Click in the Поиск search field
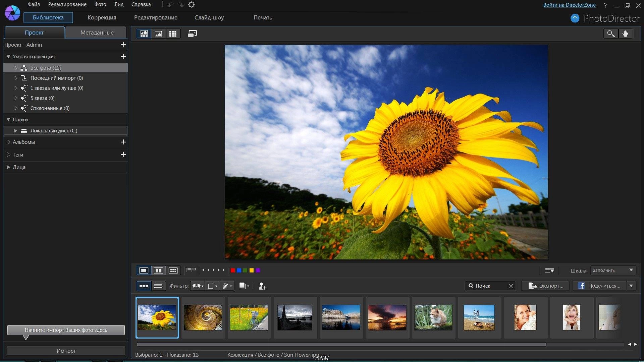644x362 pixels. coord(490,286)
